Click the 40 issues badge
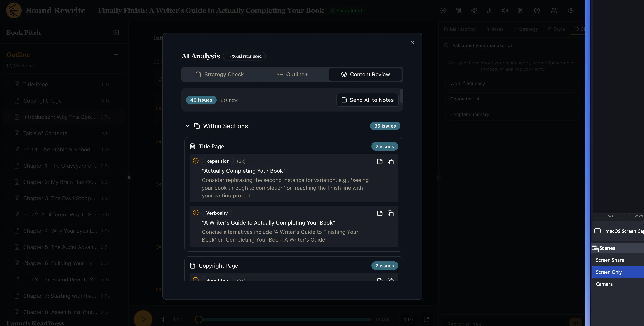This screenshot has width=644, height=326. [201, 100]
